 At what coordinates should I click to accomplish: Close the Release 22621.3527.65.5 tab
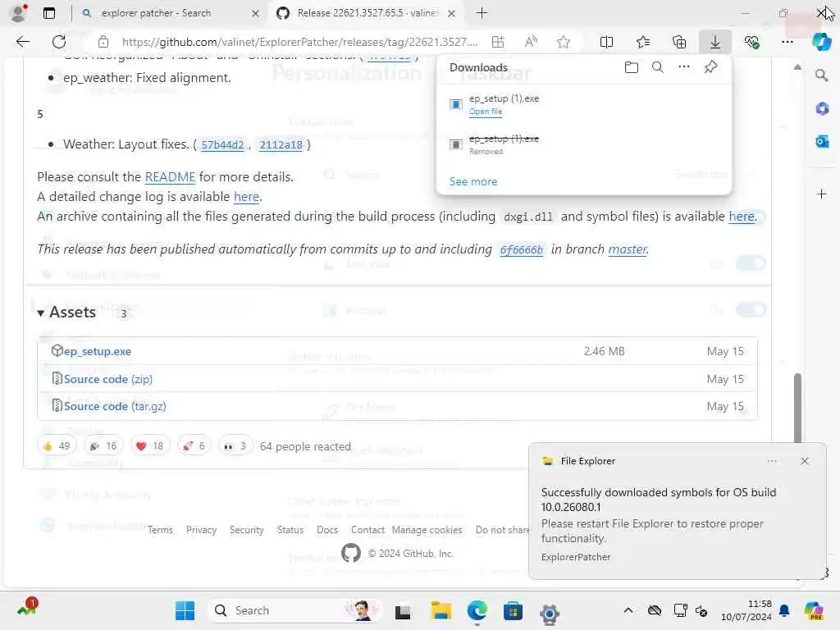click(452, 13)
